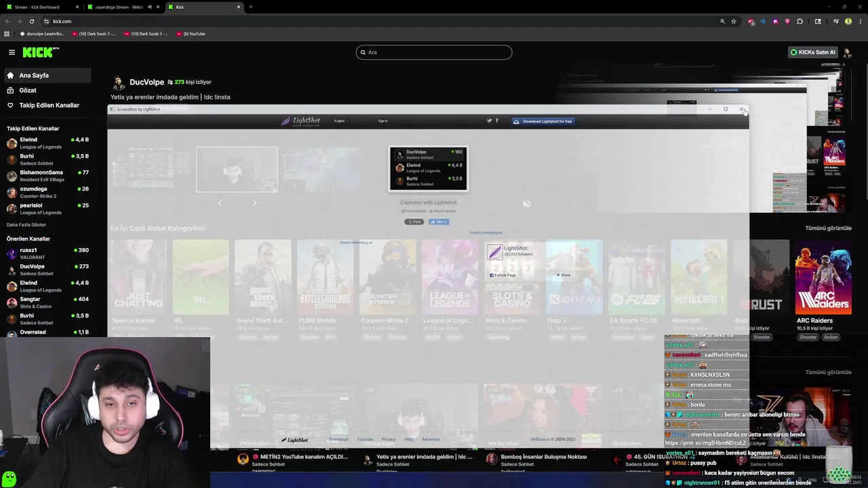Viewport: 868px width, 488px height.
Task: Open the Chrome extensions puzzle icon
Action: tap(800, 21)
